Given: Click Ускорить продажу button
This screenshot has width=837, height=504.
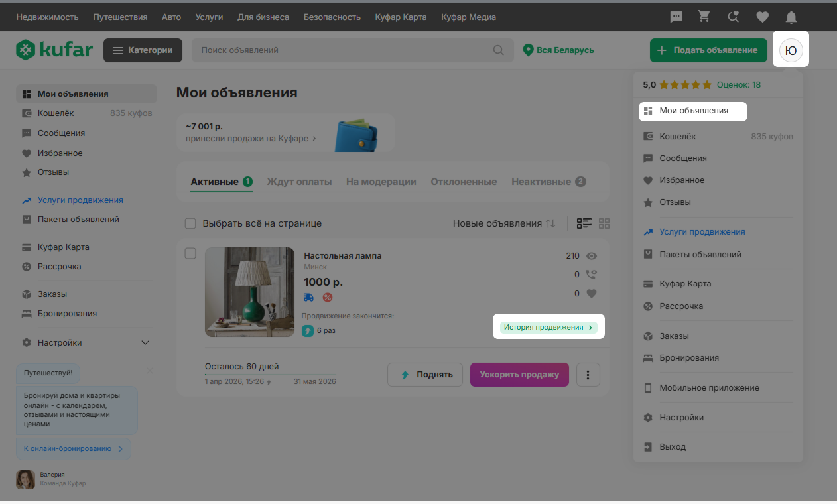Looking at the screenshot, I should (x=519, y=375).
